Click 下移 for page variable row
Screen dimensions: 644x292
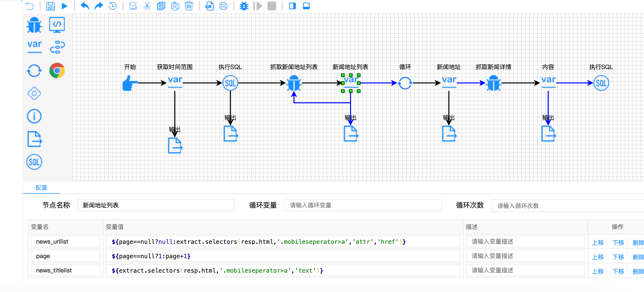coord(618,257)
